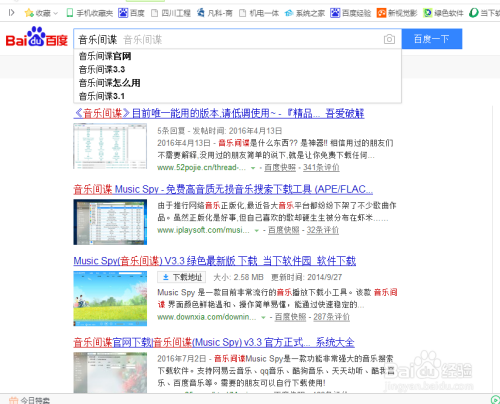The image size is (500, 404).
Task: Open 百度快照 for downxia result
Action: click(x=290, y=317)
